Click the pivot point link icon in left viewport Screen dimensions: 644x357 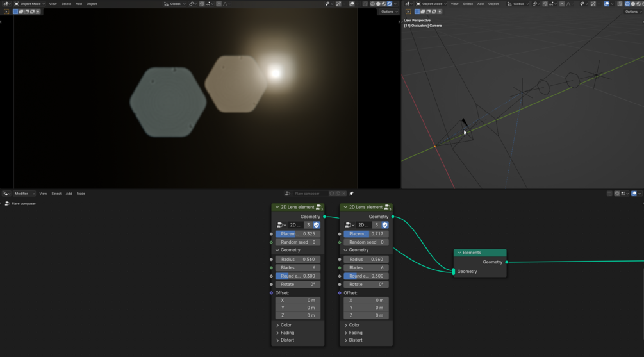pyautogui.click(x=193, y=4)
